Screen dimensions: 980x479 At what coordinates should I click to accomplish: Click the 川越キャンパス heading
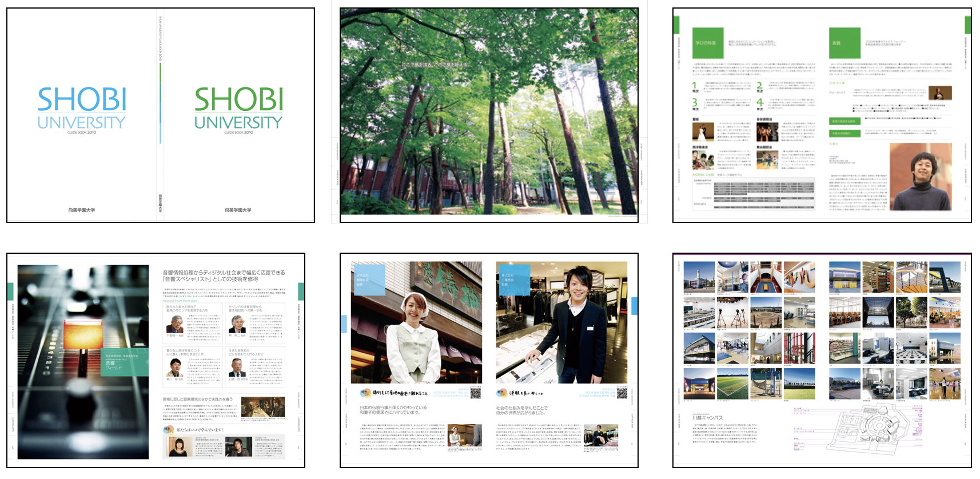[x=708, y=417]
